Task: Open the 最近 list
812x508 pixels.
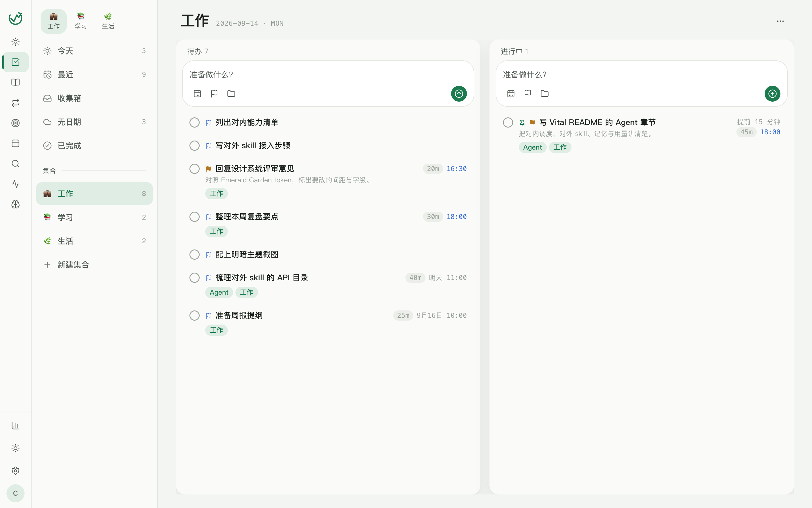Action: (94, 75)
